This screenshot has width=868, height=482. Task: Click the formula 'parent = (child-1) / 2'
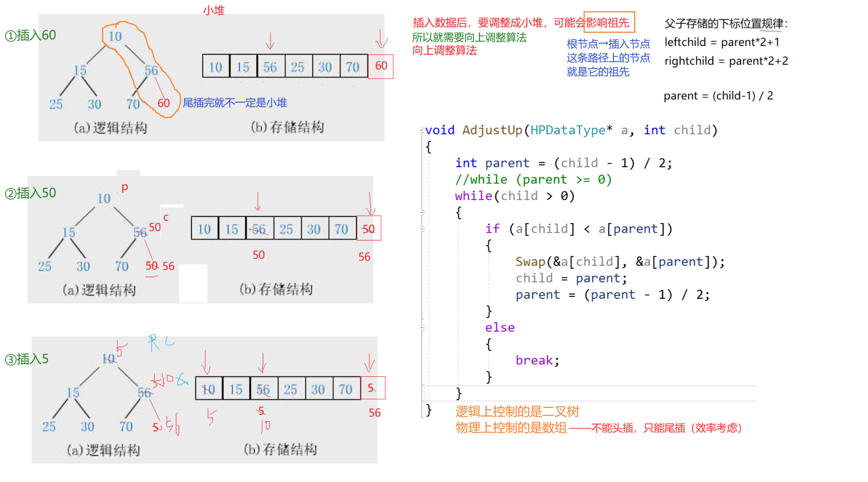tap(718, 95)
